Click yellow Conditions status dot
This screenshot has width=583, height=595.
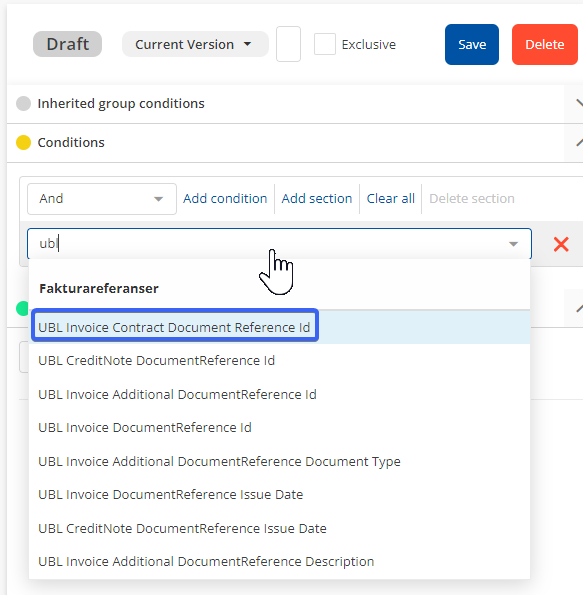click(x=24, y=143)
